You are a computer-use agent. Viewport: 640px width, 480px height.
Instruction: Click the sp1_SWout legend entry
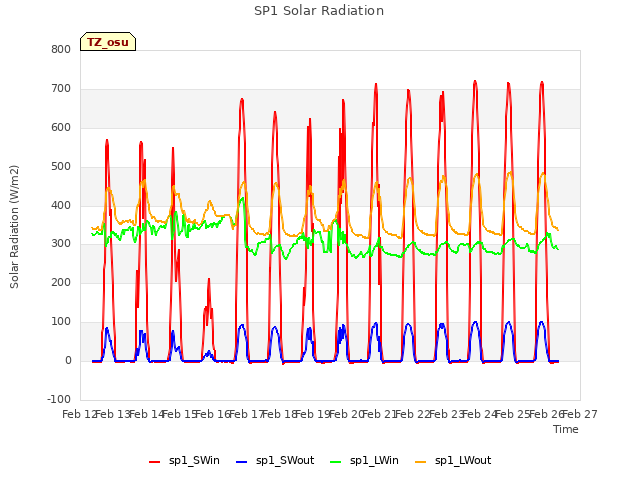[x=275, y=460]
